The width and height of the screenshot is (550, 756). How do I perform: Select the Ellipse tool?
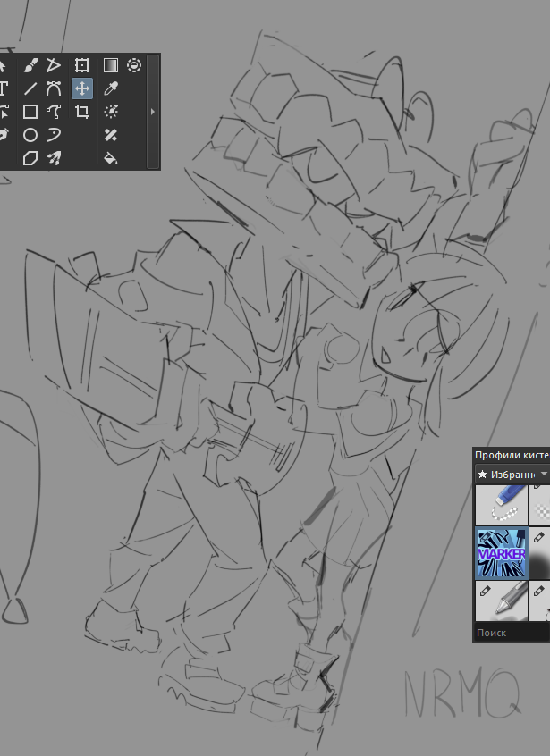[x=30, y=135]
